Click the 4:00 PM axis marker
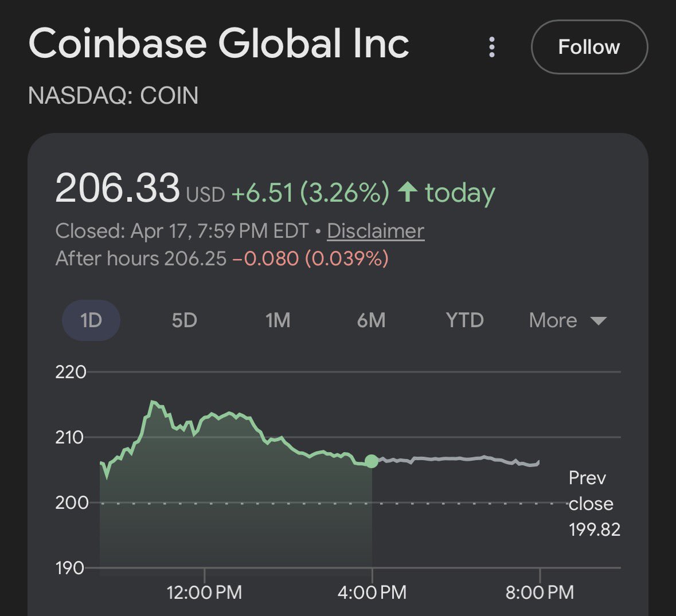676x616 pixels. coord(372,592)
